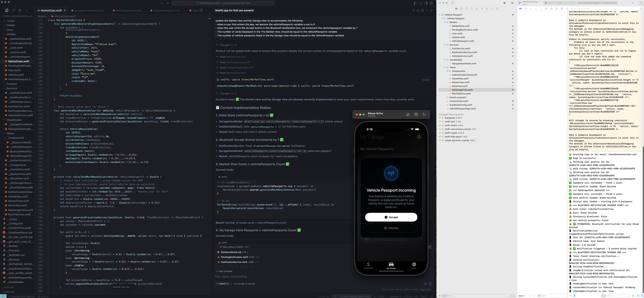Open My Garage tab in the simulator
The image size is (644, 298).
[391, 266]
